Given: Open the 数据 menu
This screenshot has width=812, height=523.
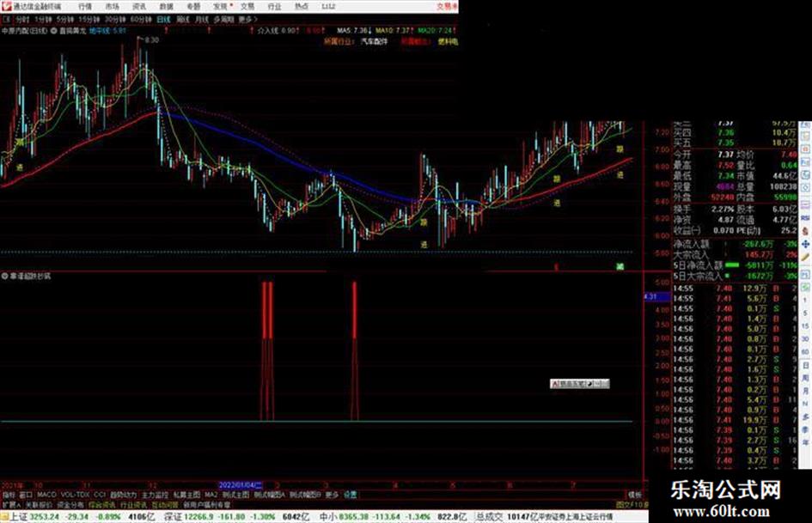Looking at the screenshot, I should point(166,7).
